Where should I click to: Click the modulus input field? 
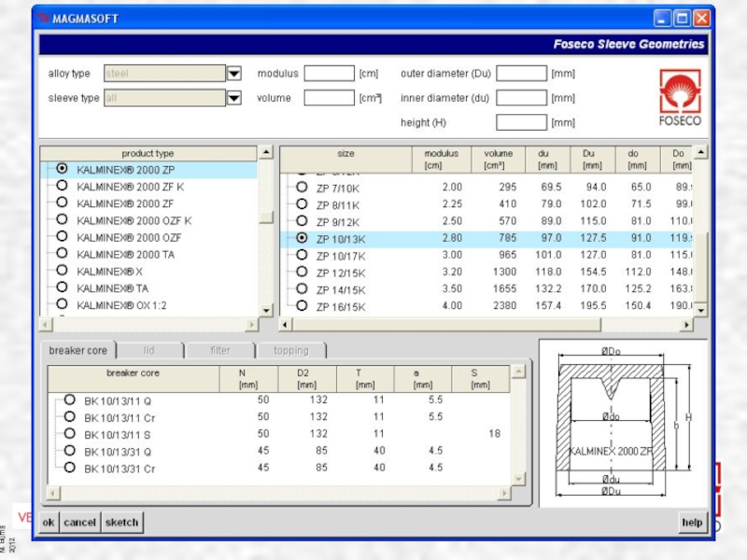pyautogui.click(x=329, y=74)
